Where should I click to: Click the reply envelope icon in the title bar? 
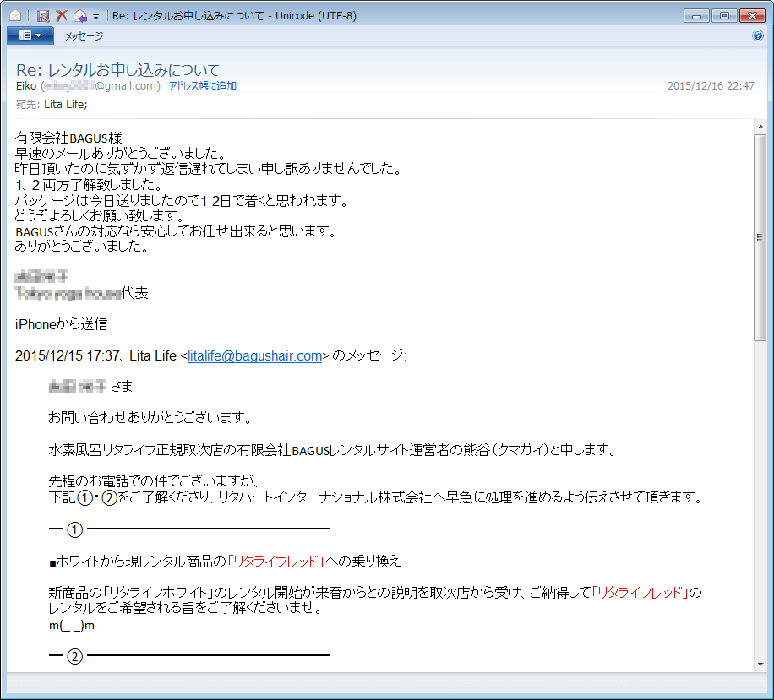[80, 16]
